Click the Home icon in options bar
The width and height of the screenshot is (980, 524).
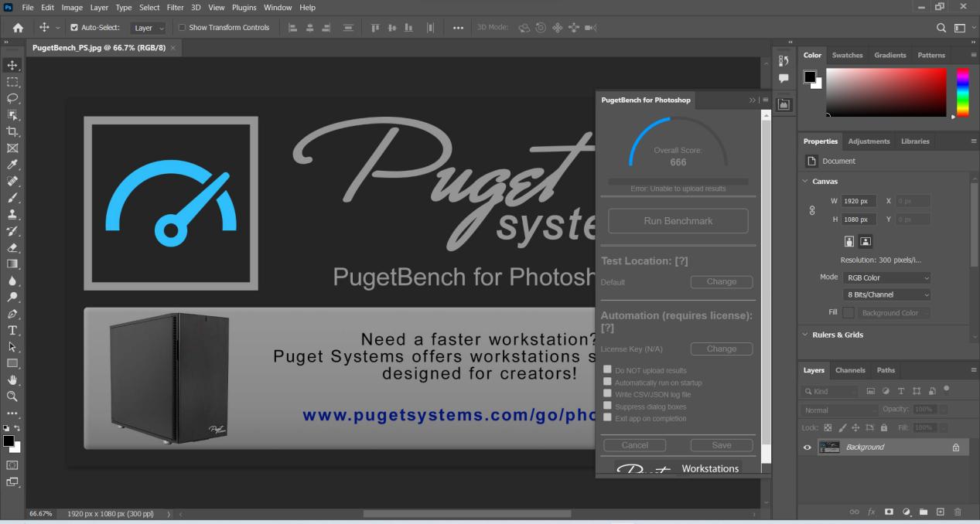tap(17, 28)
